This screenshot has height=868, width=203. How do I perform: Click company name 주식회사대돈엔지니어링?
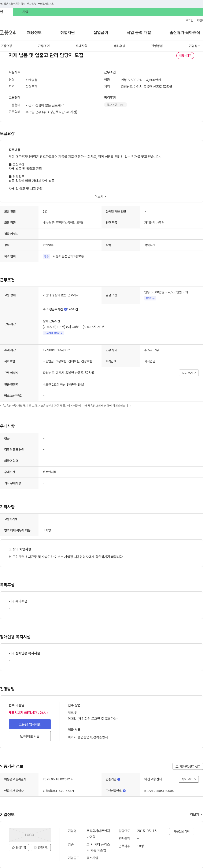pos(98,834)
